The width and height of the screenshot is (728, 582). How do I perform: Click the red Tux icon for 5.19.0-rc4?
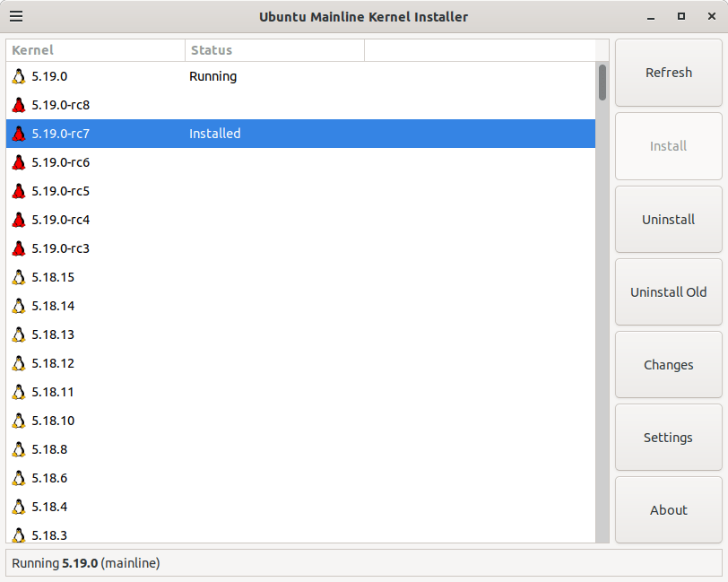[19, 220]
